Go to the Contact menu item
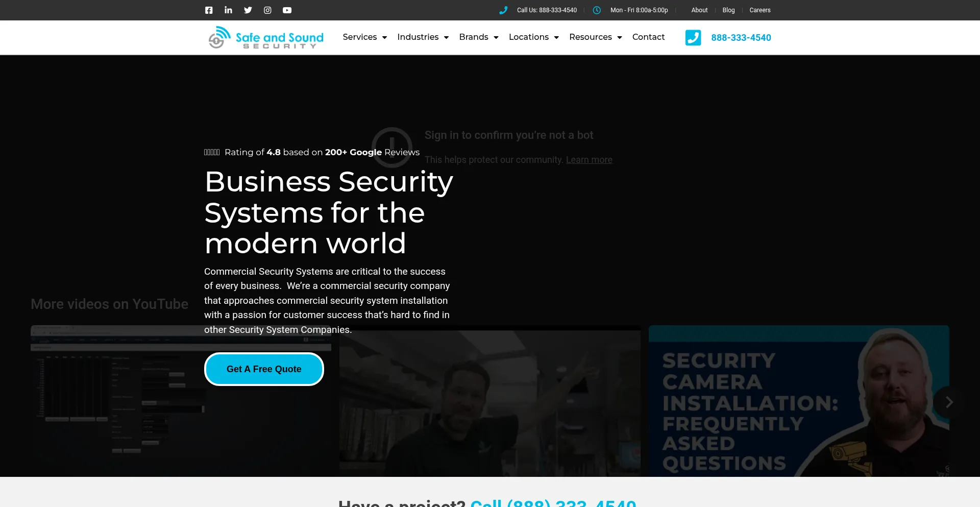This screenshot has height=507, width=980. pyautogui.click(x=648, y=37)
